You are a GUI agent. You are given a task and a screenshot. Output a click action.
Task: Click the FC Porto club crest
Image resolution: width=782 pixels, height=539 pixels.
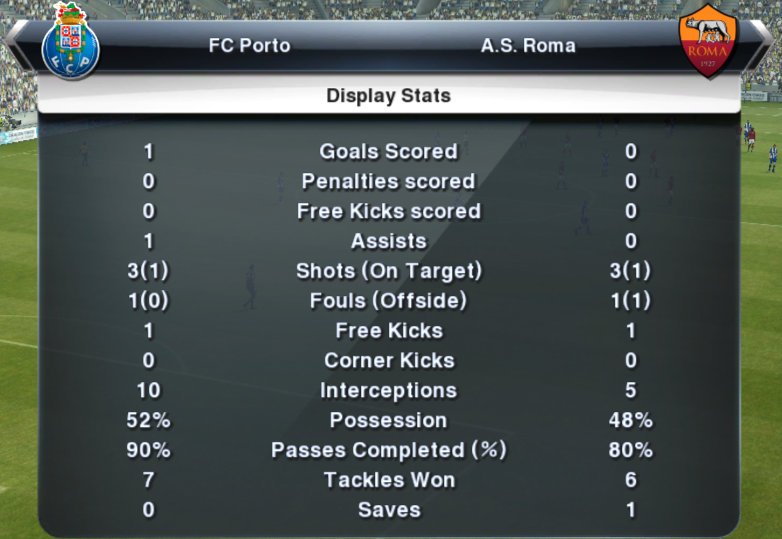click(70, 41)
